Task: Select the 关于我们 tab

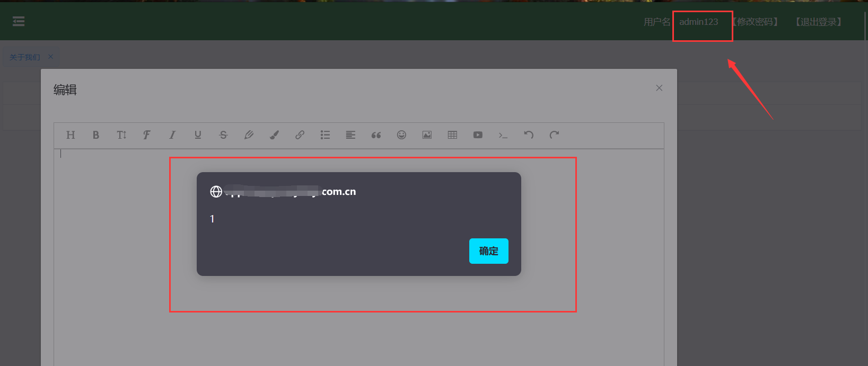Action: [x=25, y=57]
